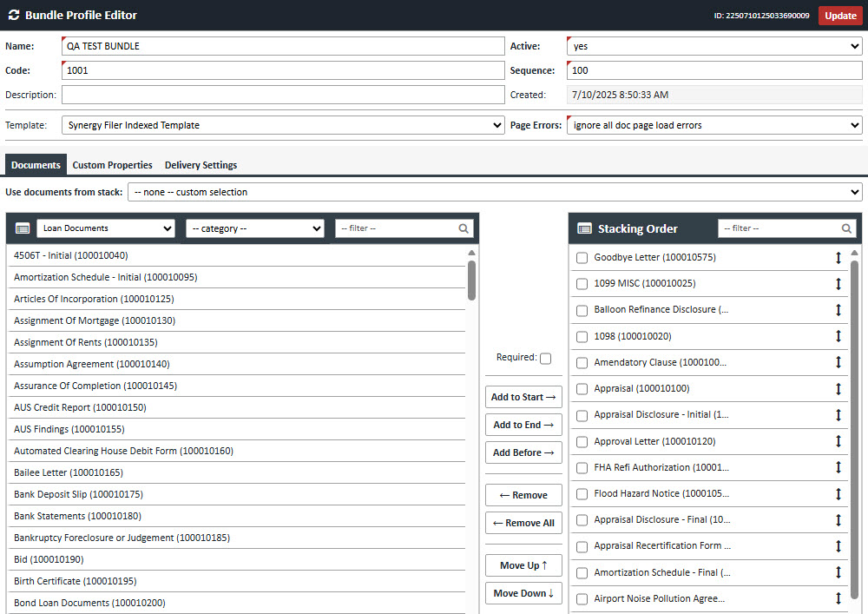Click the list icon beside Stacking Order

tap(584, 228)
